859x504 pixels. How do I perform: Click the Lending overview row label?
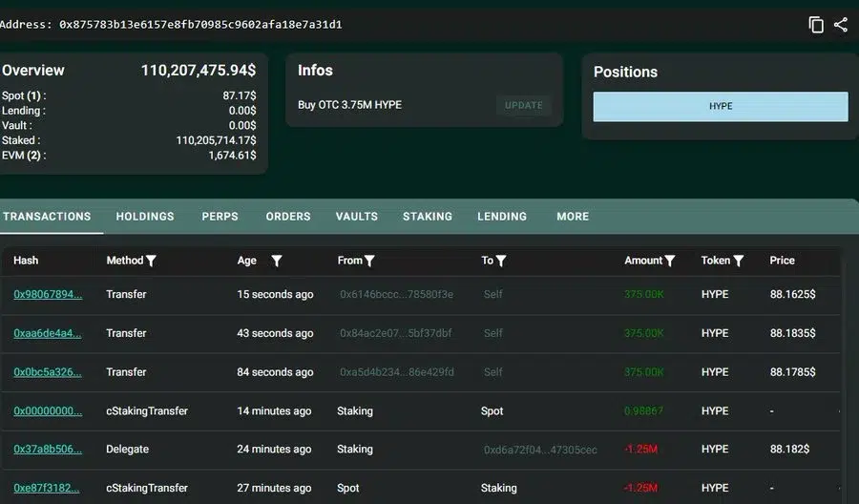click(24, 111)
